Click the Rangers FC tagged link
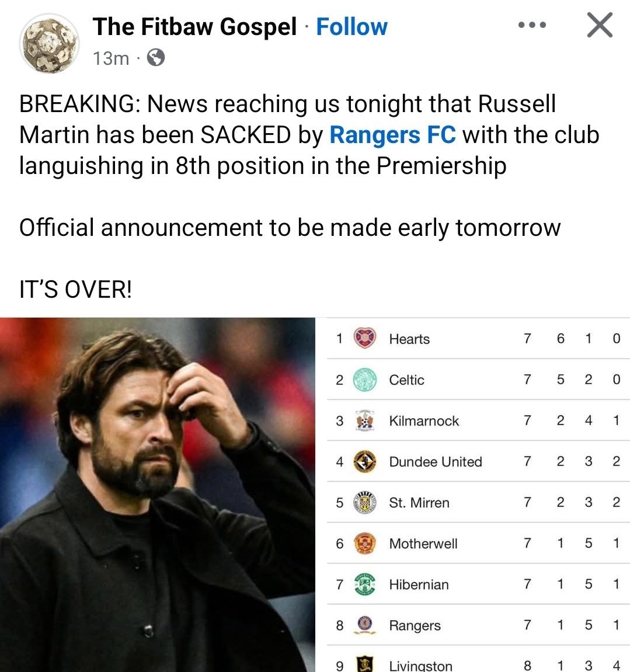 392,135
